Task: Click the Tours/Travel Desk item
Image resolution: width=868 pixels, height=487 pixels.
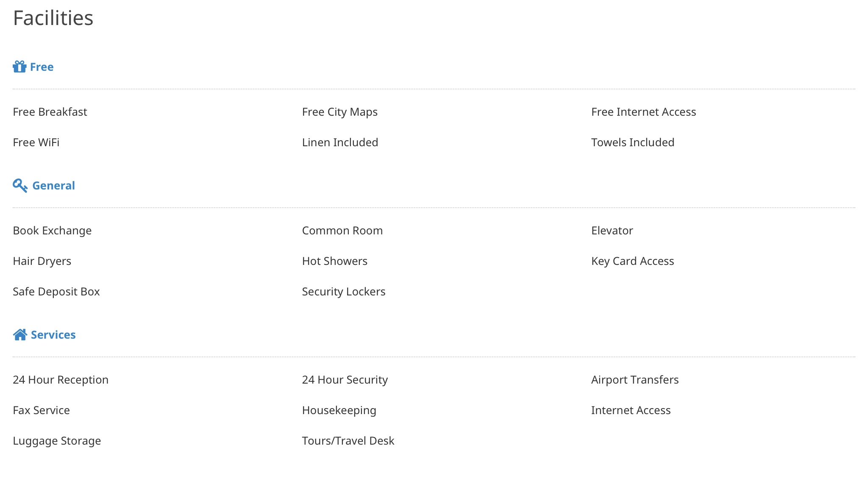Action: coord(348,441)
